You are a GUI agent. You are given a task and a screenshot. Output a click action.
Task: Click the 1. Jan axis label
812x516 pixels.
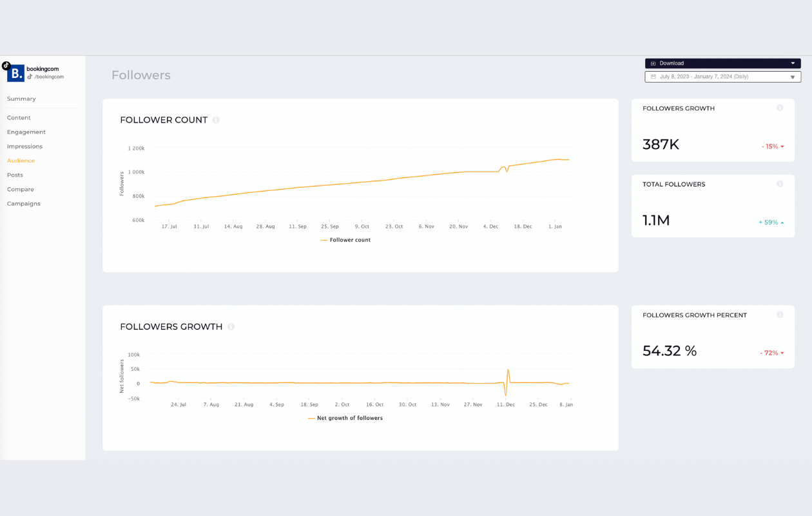[x=555, y=226]
